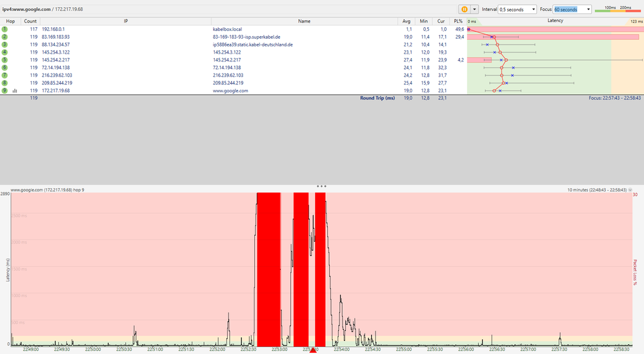This screenshot has height=354, width=644.
Task: Click the hop 9 green circle icon
Action: 5,90
